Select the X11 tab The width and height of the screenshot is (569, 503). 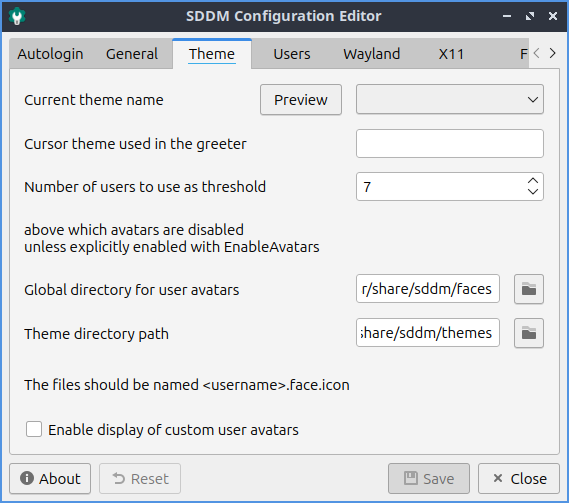(x=451, y=54)
